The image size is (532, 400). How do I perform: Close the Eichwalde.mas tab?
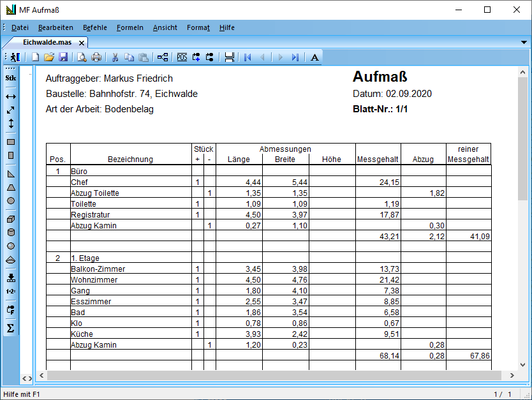[81, 42]
